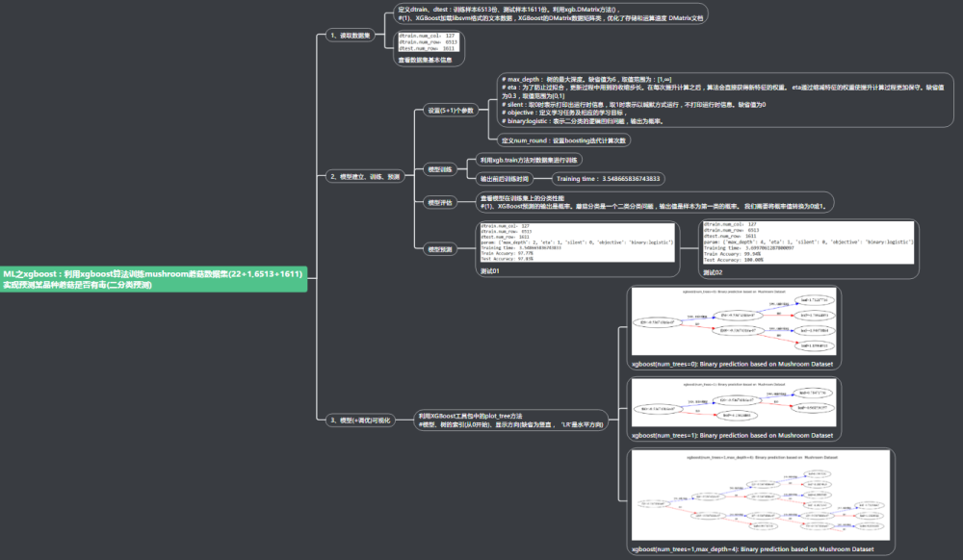Image resolution: width=963 pixels, height=560 pixels.
Task: Select node '输出前后训练时间'
Action: 505,179
